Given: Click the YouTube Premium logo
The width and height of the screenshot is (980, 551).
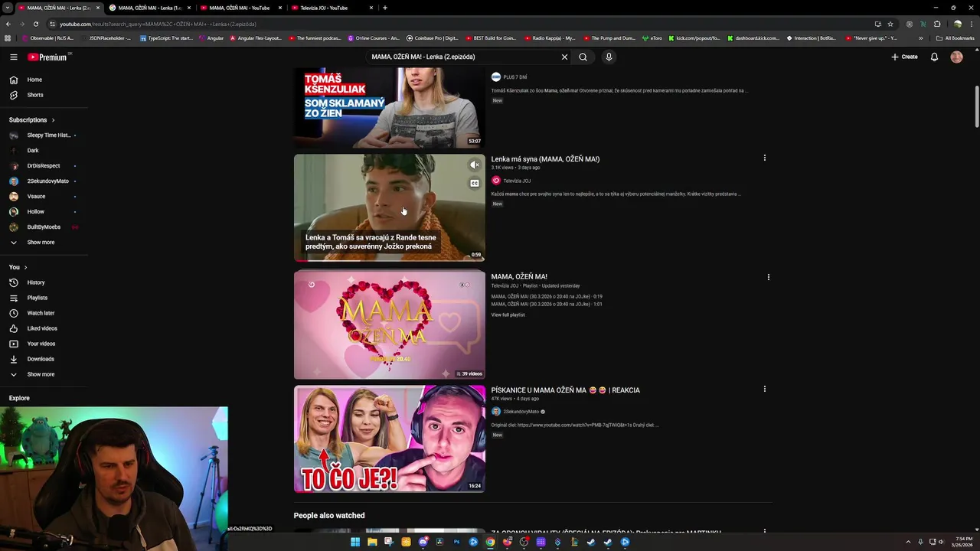Looking at the screenshot, I should coord(48,57).
